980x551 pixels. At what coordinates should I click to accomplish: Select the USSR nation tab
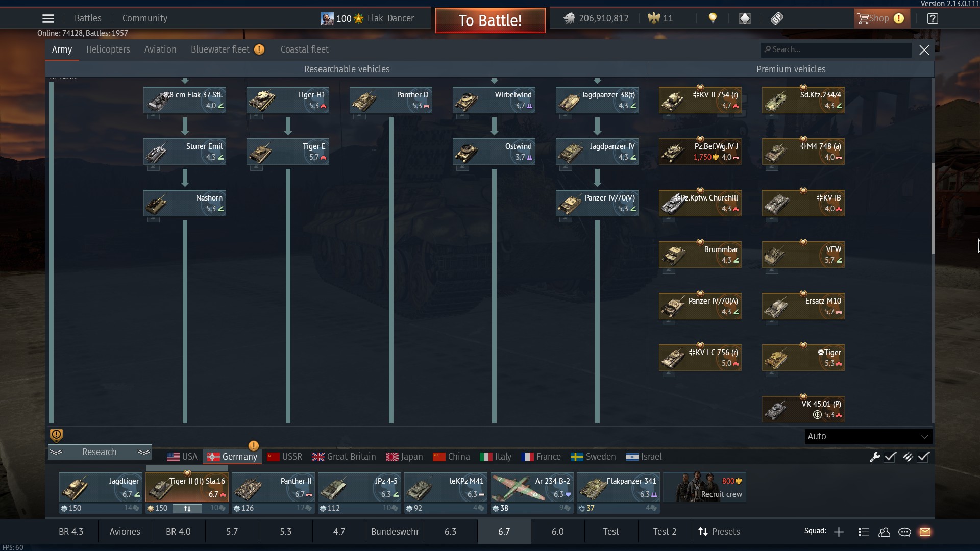(285, 457)
